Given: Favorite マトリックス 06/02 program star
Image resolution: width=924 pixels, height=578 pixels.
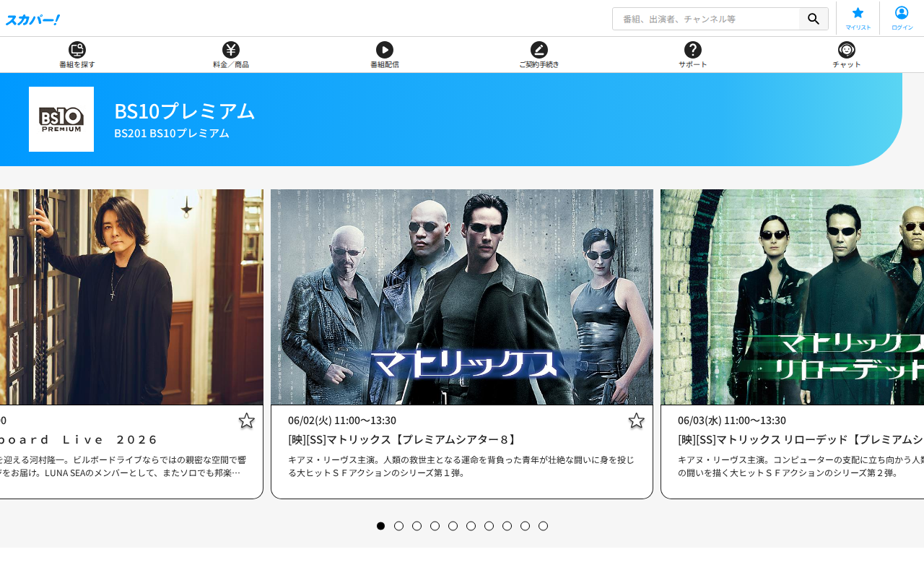Looking at the screenshot, I should pos(636,420).
